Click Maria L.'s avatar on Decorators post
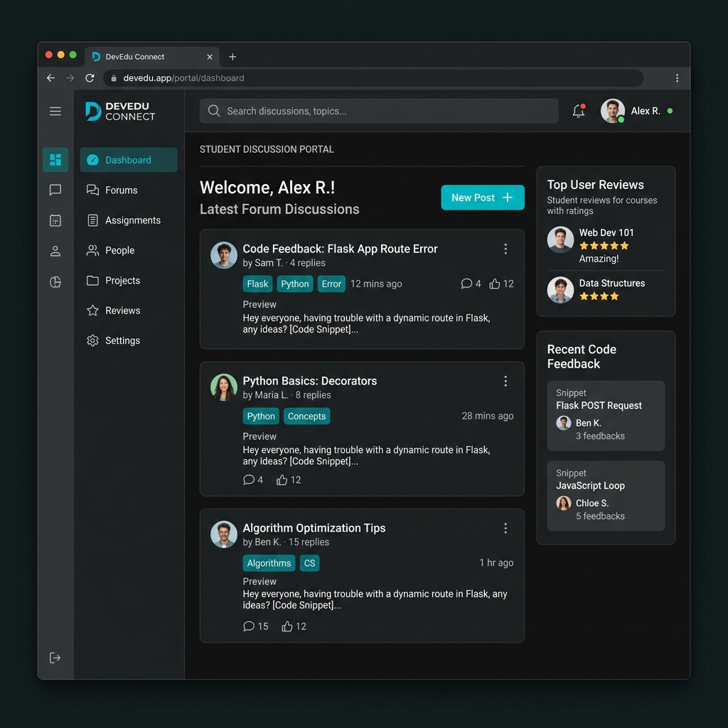The width and height of the screenshot is (728, 728). pos(224,387)
